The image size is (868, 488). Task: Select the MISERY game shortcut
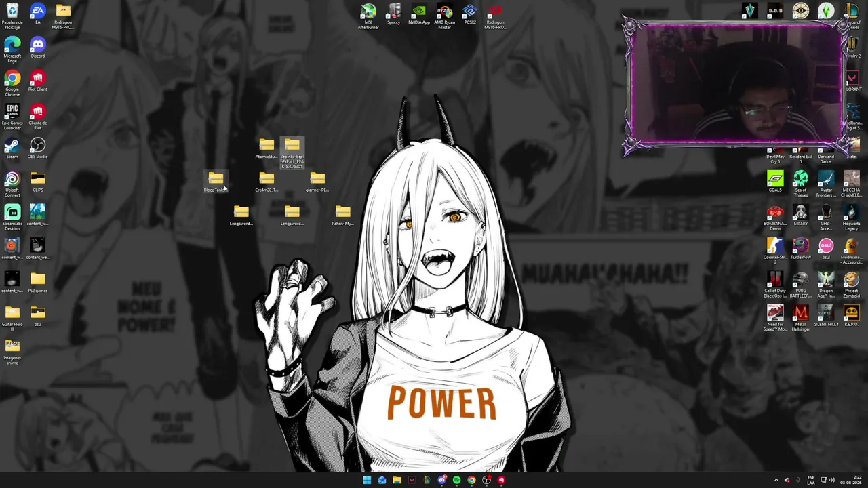coord(800,216)
